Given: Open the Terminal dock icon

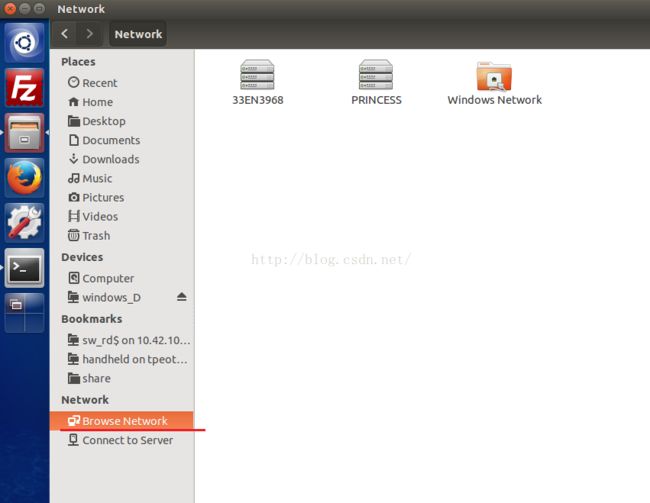Looking at the screenshot, I should click(x=24, y=268).
